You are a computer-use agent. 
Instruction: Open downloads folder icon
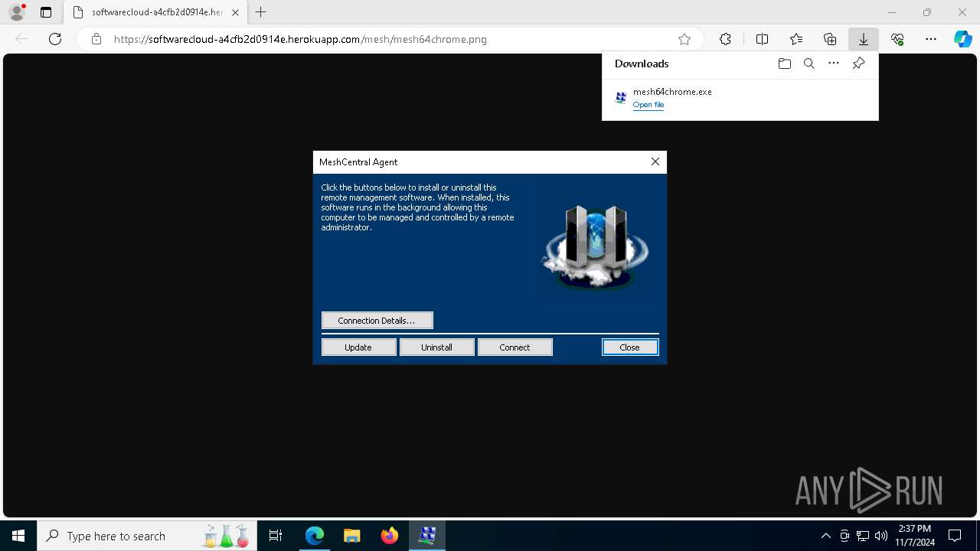[x=784, y=64]
